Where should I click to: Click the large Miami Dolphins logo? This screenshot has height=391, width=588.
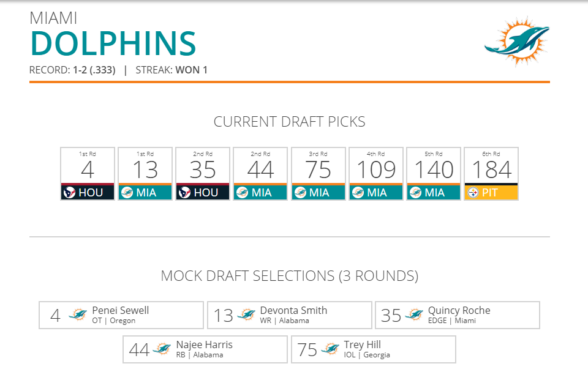[517, 41]
